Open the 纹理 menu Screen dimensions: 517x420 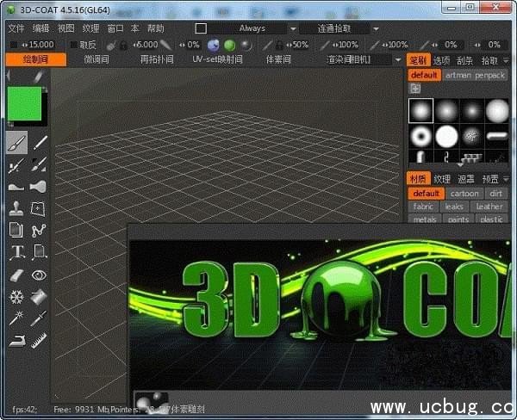[x=90, y=28]
